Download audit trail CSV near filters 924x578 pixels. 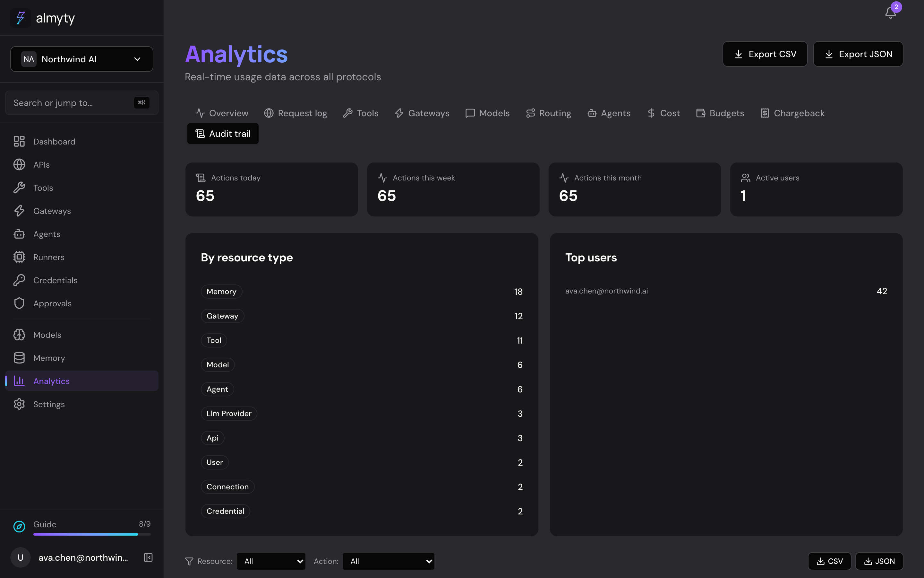829,561
